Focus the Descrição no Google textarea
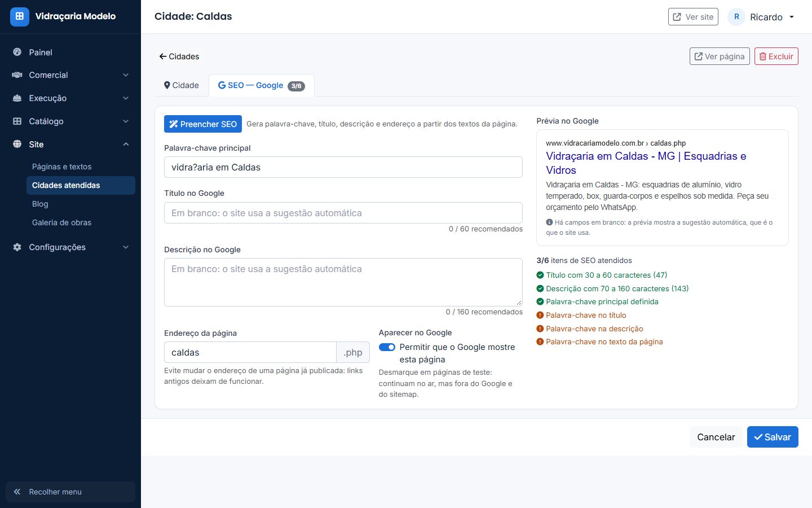Image resolution: width=812 pixels, height=508 pixels. pyautogui.click(x=343, y=282)
